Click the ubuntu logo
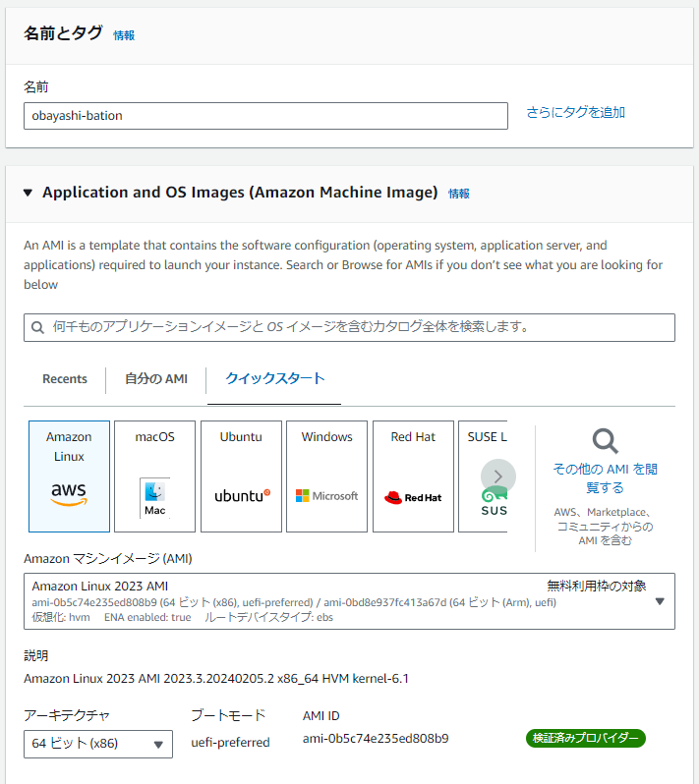The width and height of the screenshot is (699, 784). point(242,495)
